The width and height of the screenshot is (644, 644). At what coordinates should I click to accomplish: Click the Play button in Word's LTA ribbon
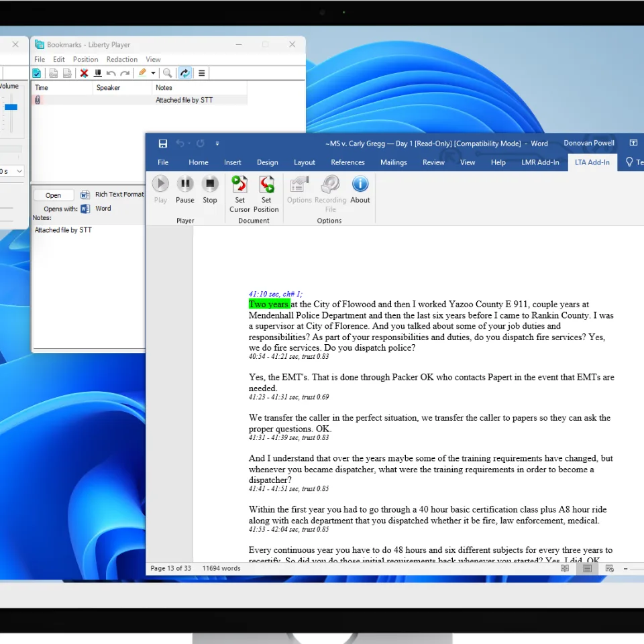point(160,184)
